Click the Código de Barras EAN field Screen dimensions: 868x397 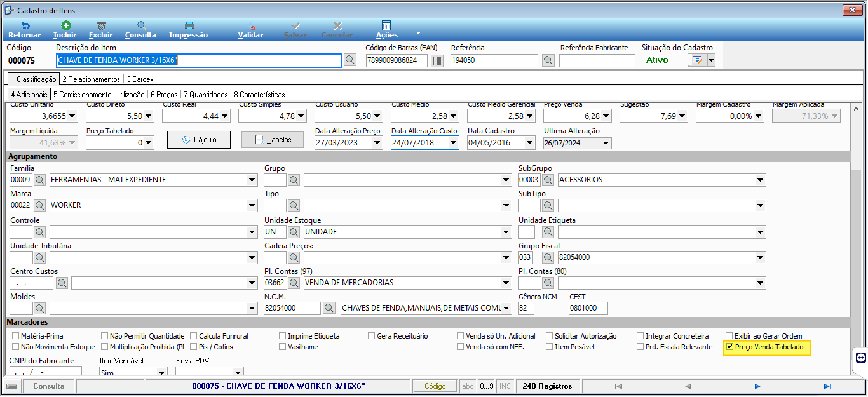397,60
